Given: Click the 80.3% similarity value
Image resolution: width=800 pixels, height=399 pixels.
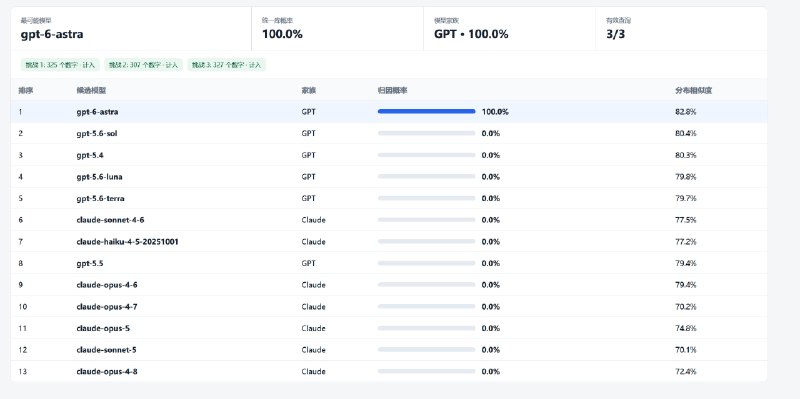Looking at the screenshot, I should point(686,155).
